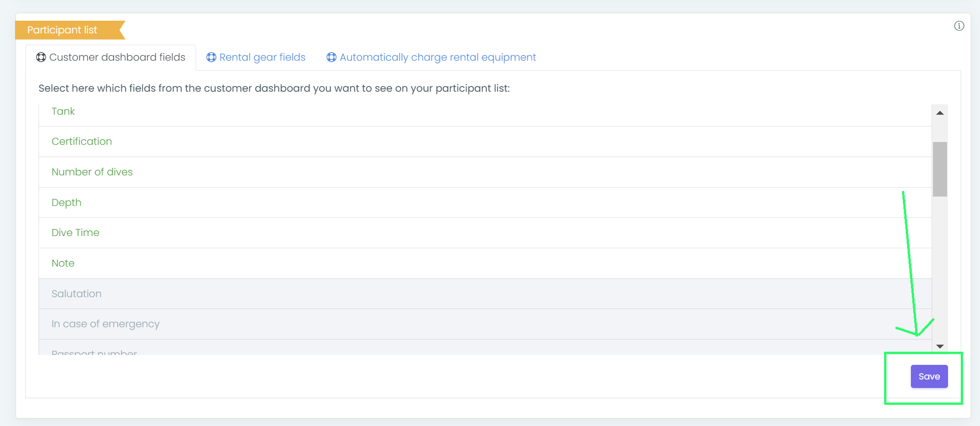Deselect the Number of dives field

[92, 172]
